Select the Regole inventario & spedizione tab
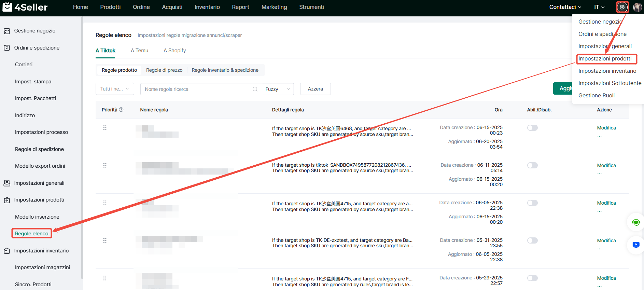This screenshot has height=290, width=644. pos(225,70)
